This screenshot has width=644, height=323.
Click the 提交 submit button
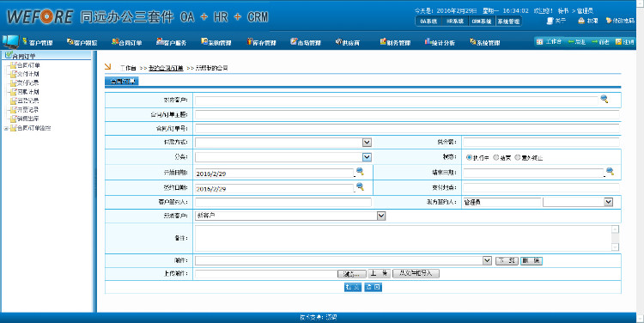(353, 287)
